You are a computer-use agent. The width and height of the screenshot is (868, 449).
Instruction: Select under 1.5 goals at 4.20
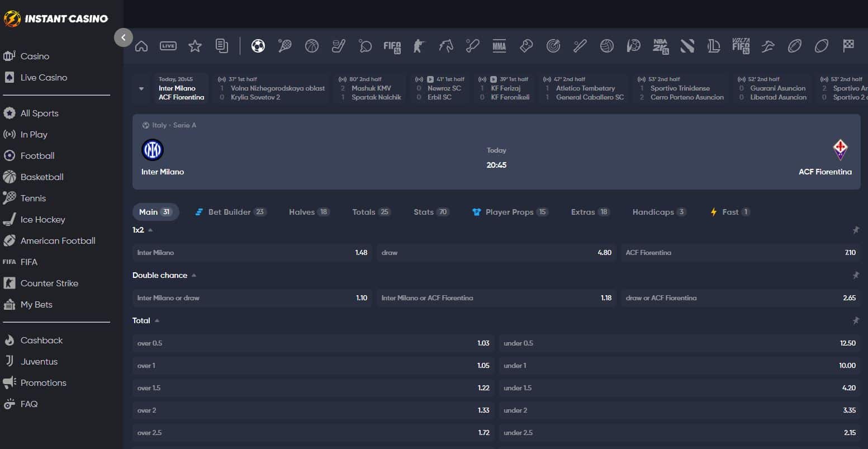click(680, 388)
